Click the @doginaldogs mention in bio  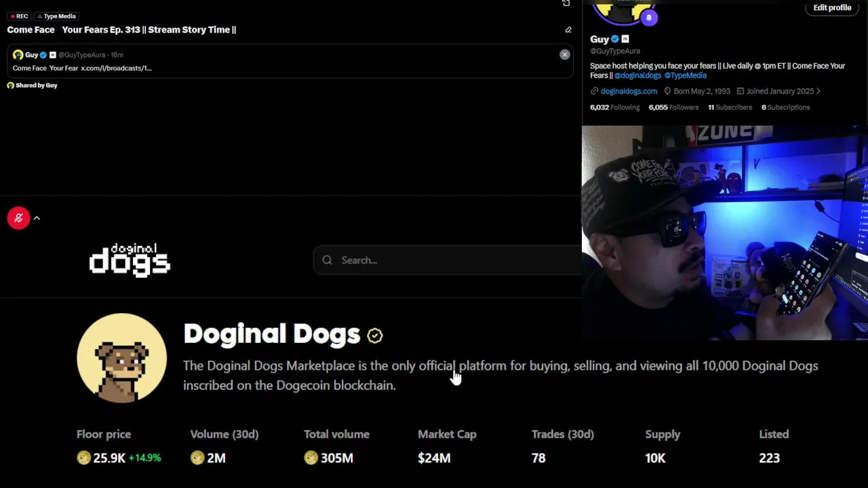tap(637, 75)
